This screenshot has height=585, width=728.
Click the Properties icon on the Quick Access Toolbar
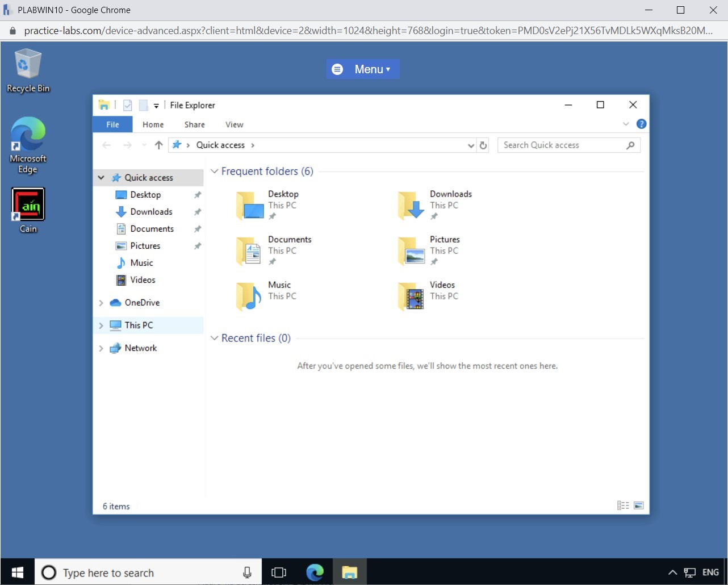tap(127, 105)
